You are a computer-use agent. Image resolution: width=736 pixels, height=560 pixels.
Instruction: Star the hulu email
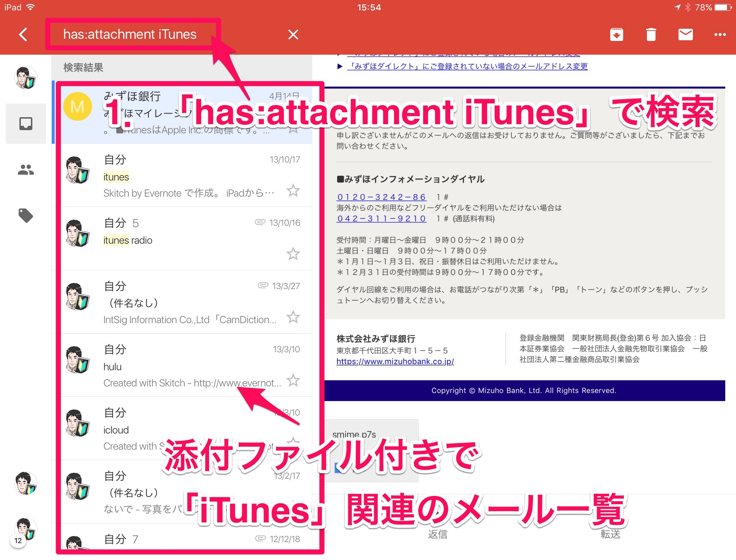[293, 380]
